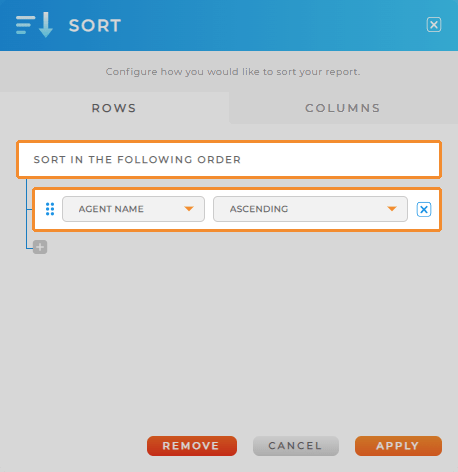The image size is (458, 472).
Task: Click the "Configure how you would like to sort" description
Action: [233, 72]
